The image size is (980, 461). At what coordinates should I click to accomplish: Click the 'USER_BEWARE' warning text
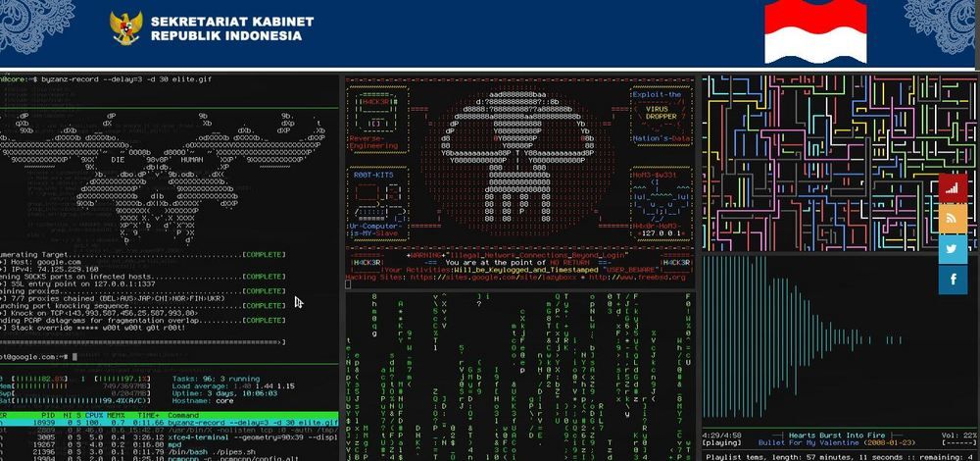click(631, 270)
